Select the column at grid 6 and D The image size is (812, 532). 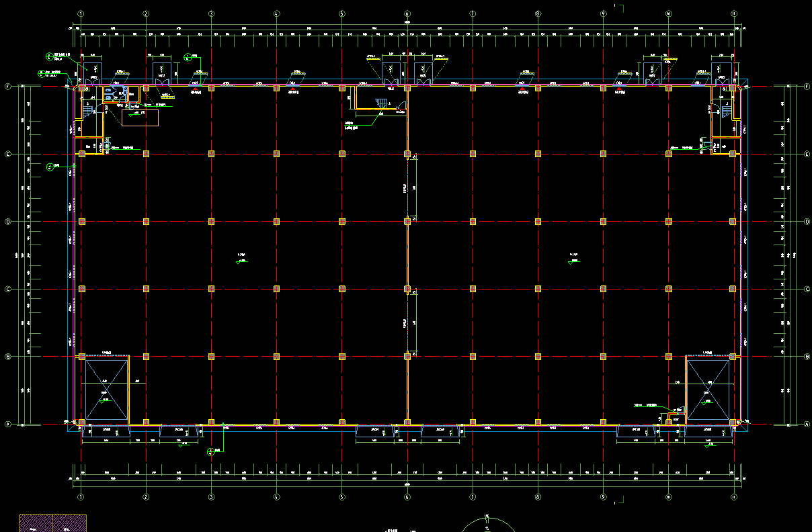tap(407, 221)
